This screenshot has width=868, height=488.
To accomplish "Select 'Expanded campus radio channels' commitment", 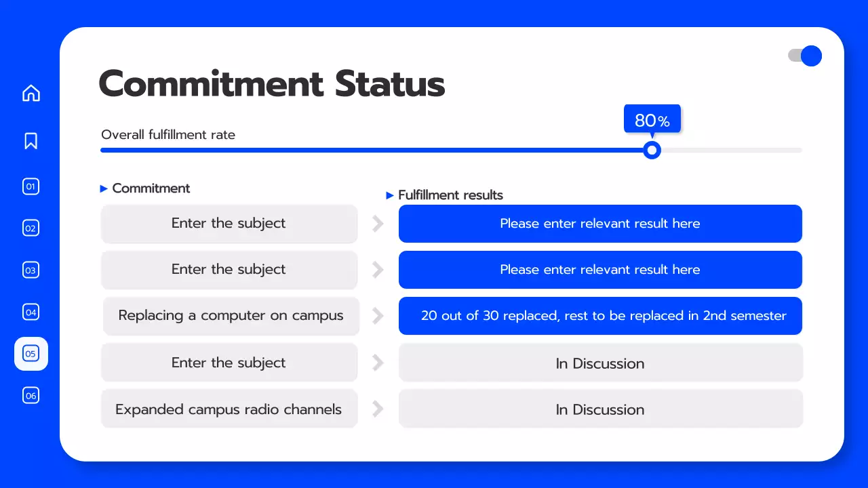I will (x=229, y=409).
